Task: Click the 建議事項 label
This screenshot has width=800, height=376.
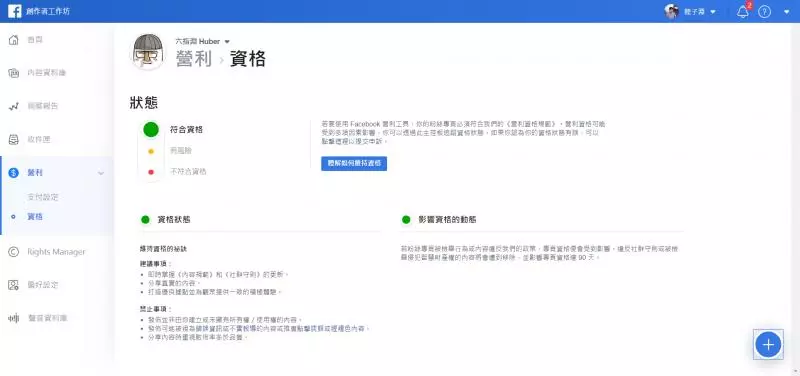Action: point(156,264)
